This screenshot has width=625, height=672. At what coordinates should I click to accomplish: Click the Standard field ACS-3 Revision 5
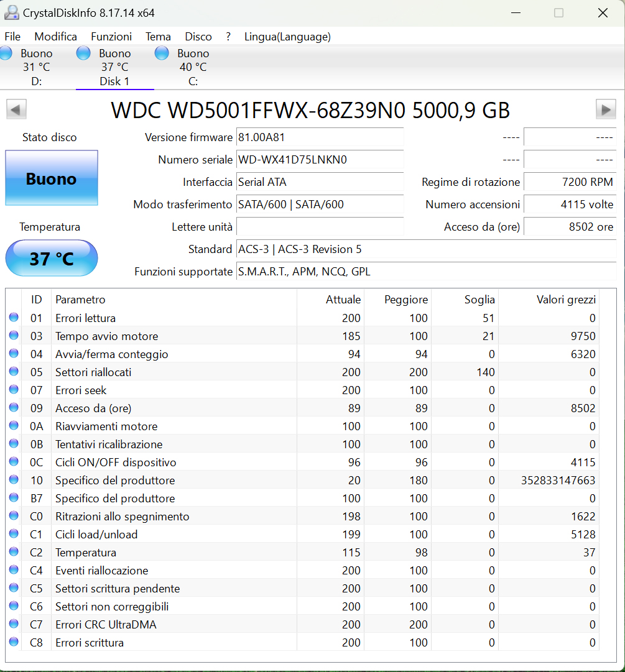(427, 249)
